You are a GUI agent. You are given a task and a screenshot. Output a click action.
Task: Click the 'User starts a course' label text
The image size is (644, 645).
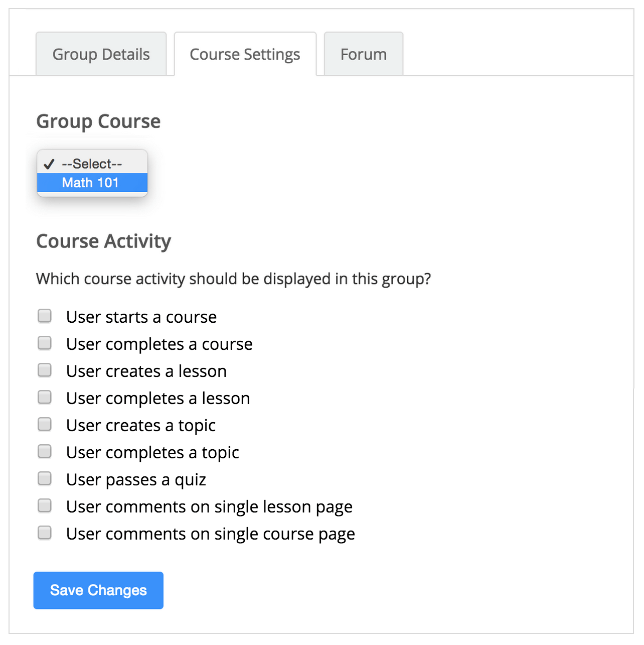pos(141,317)
